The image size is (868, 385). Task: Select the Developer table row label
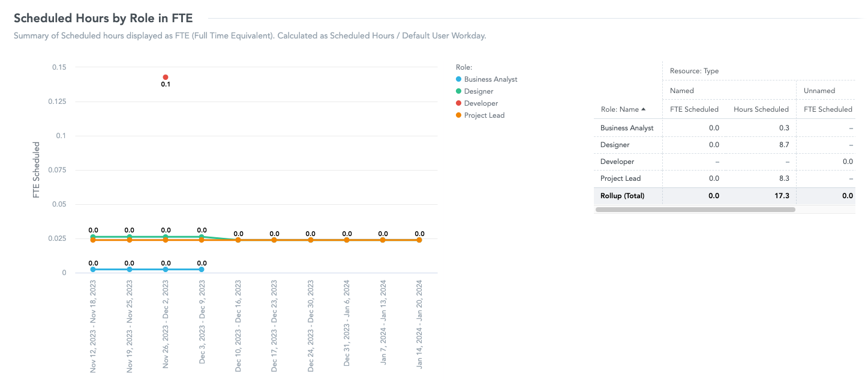pos(617,162)
